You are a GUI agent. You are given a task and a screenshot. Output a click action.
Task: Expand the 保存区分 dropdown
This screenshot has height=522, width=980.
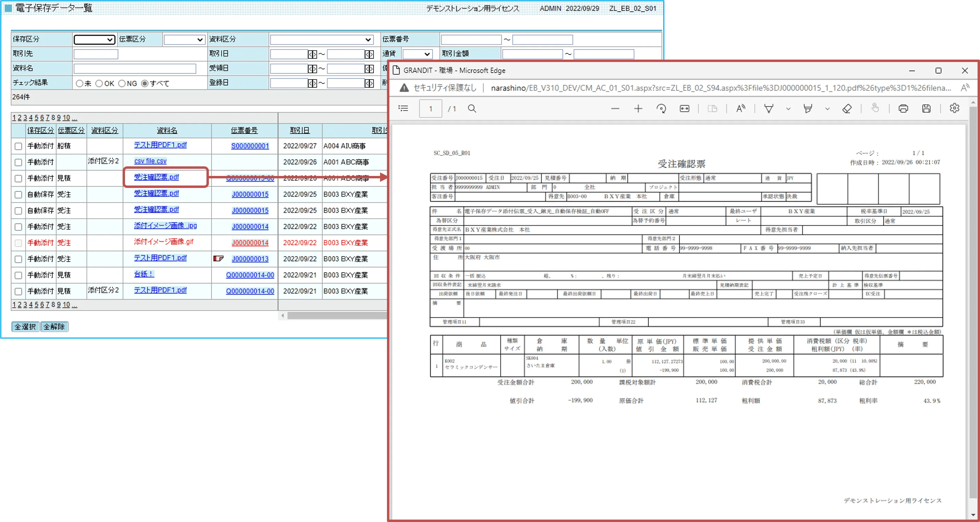pyautogui.click(x=95, y=40)
